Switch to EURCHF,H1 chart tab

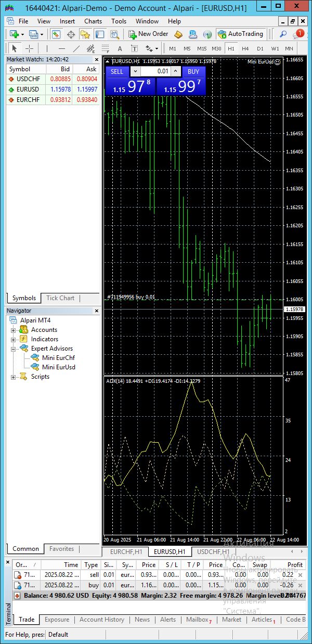click(x=126, y=551)
